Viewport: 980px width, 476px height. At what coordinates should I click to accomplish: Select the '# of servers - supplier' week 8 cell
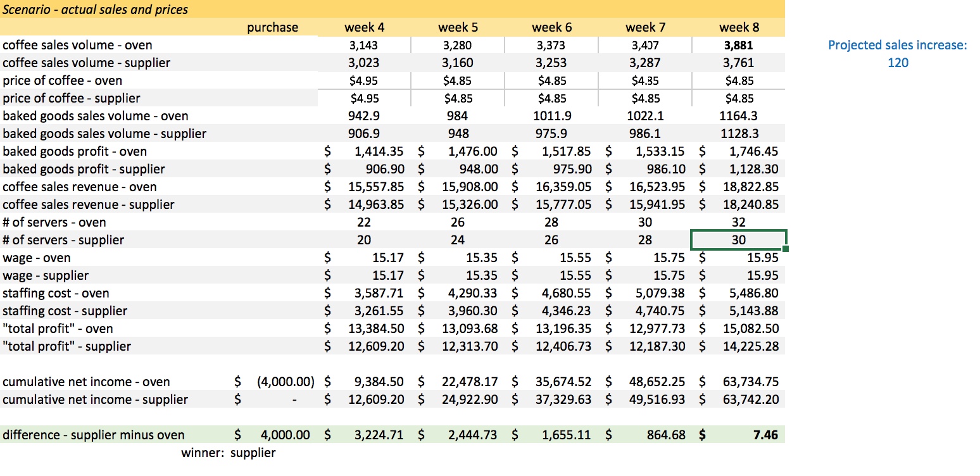tap(739, 240)
